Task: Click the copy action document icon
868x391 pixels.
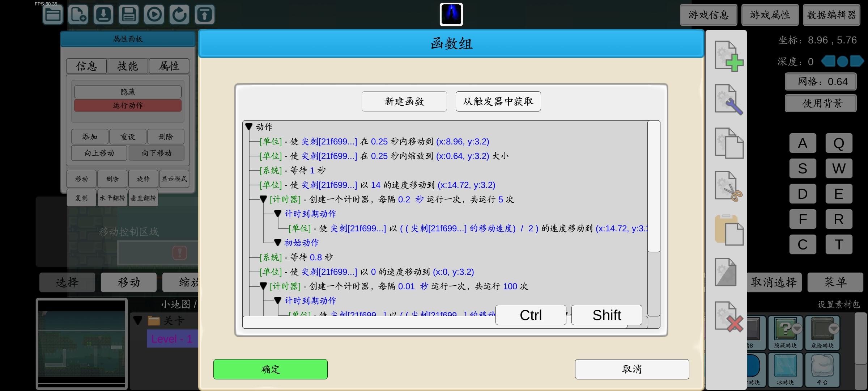Action: pyautogui.click(x=728, y=143)
